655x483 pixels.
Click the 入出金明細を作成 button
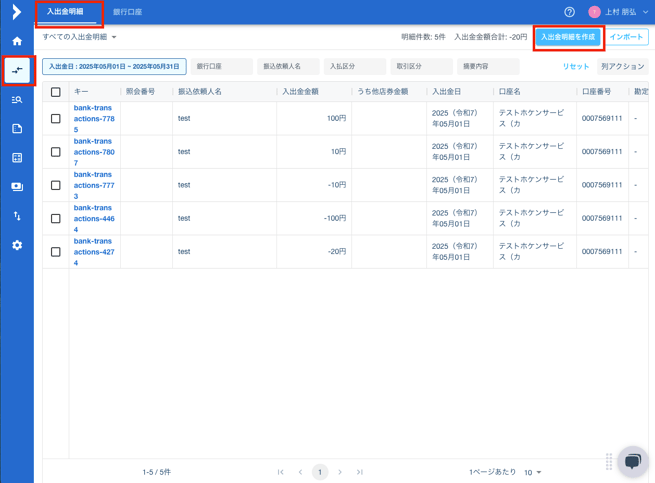tap(568, 37)
